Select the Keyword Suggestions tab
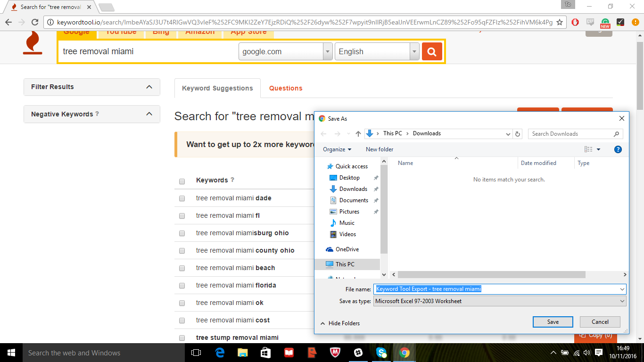 217,88
